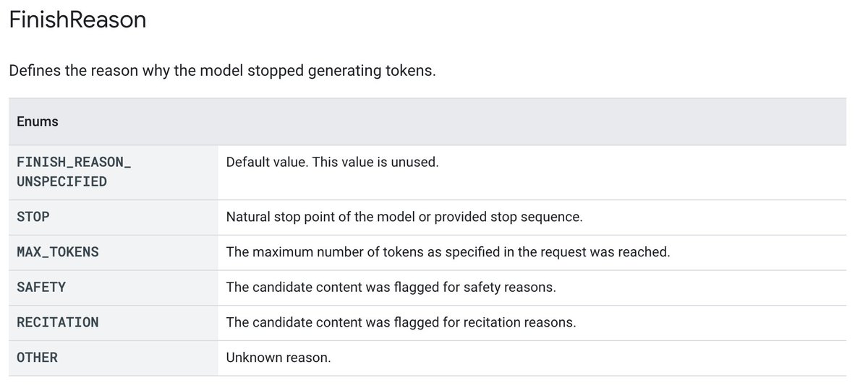Screen dimensions: 868x388
Task: Click the SAFETY enum value
Action: point(41,287)
